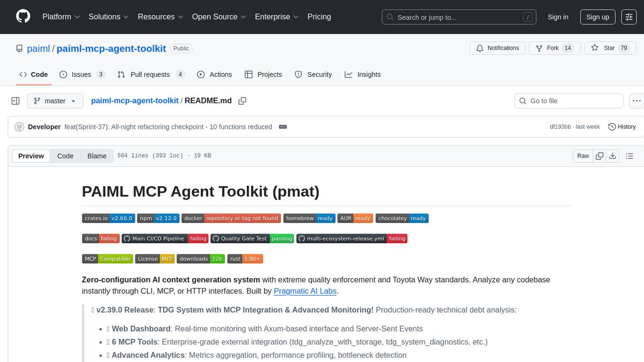Image resolution: width=644 pixels, height=362 pixels.
Task: Switch to Code view mode
Action: (65, 156)
